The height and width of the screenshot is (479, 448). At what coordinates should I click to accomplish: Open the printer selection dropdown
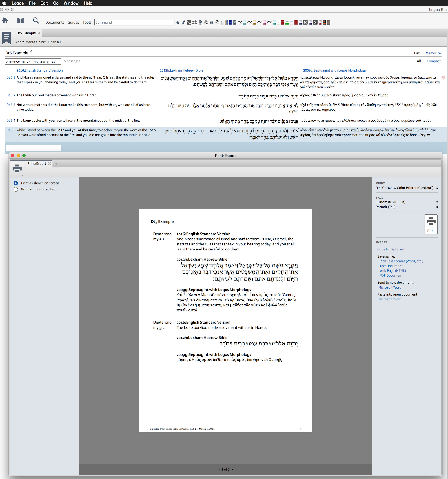point(407,188)
